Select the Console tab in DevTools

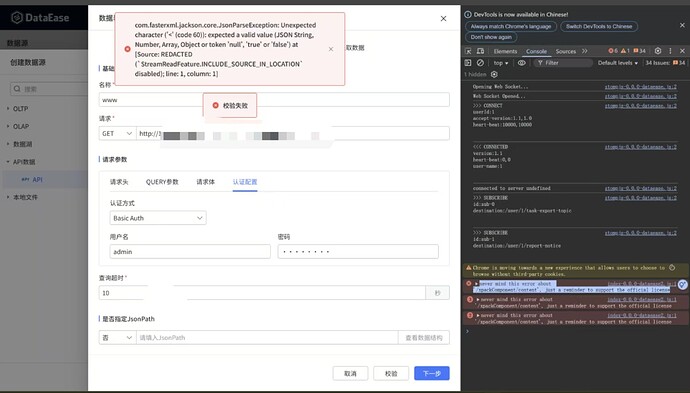click(x=536, y=51)
